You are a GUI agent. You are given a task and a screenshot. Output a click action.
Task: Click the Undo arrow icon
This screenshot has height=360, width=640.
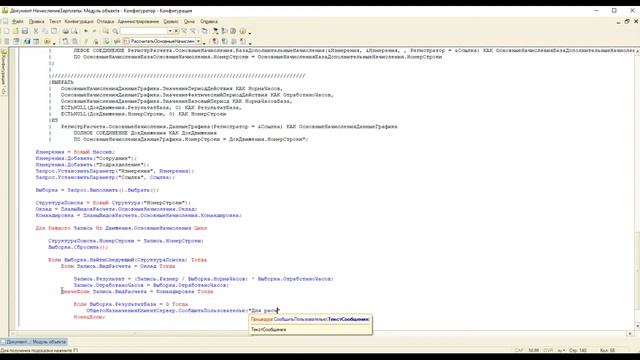click(x=86, y=31)
